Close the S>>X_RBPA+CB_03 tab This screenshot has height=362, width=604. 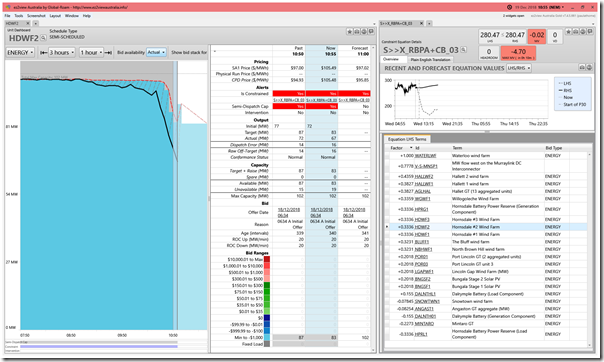tap(421, 23)
